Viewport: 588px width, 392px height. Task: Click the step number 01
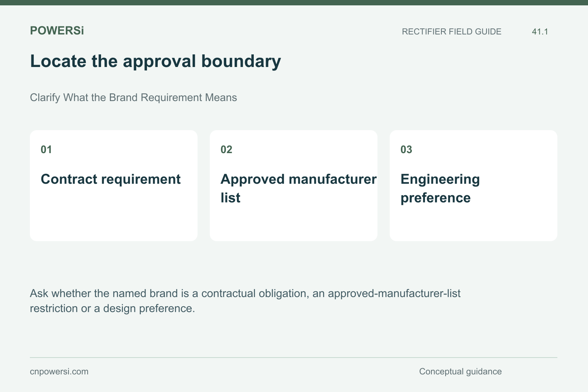[x=46, y=150]
